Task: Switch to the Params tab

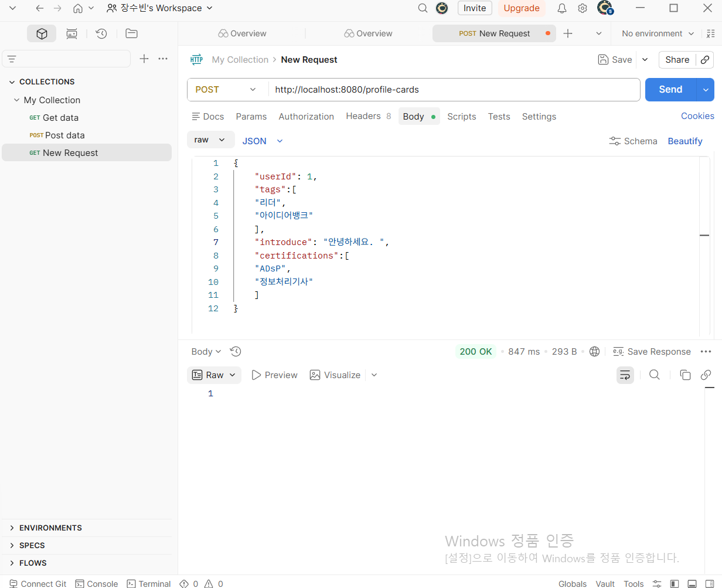Action: [251, 117]
